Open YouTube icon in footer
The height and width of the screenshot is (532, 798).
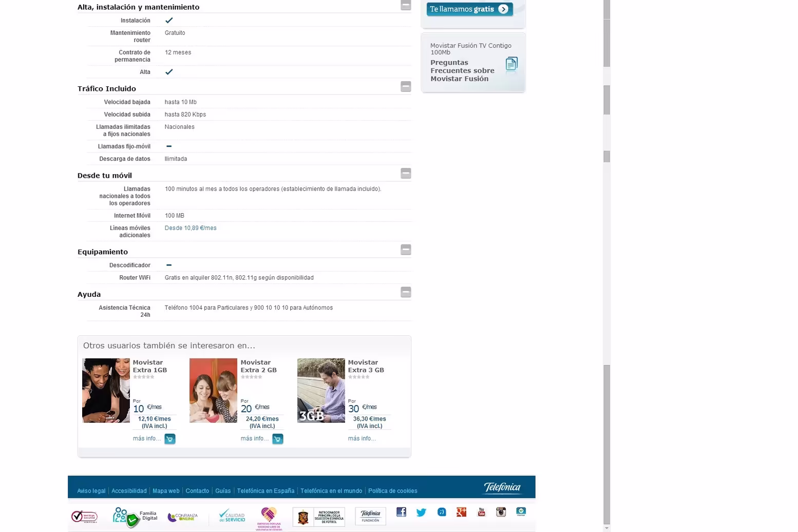pos(481,512)
